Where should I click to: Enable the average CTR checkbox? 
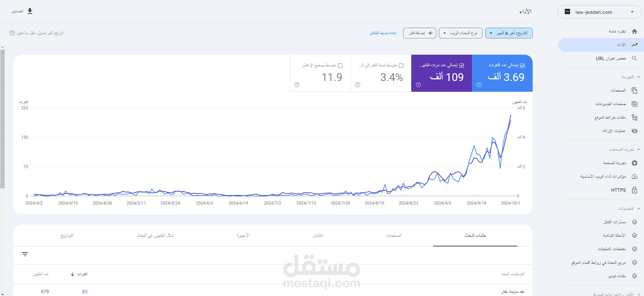coord(401,65)
